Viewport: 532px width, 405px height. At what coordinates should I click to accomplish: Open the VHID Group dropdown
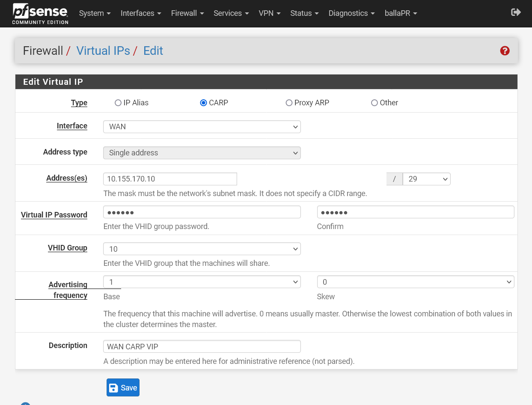click(x=202, y=249)
